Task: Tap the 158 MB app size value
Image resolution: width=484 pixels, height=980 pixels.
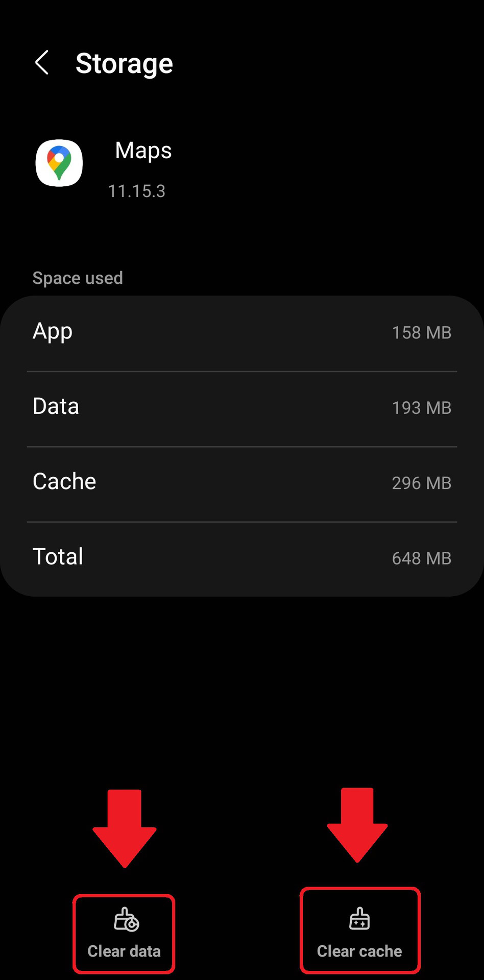Action: [x=421, y=333]
